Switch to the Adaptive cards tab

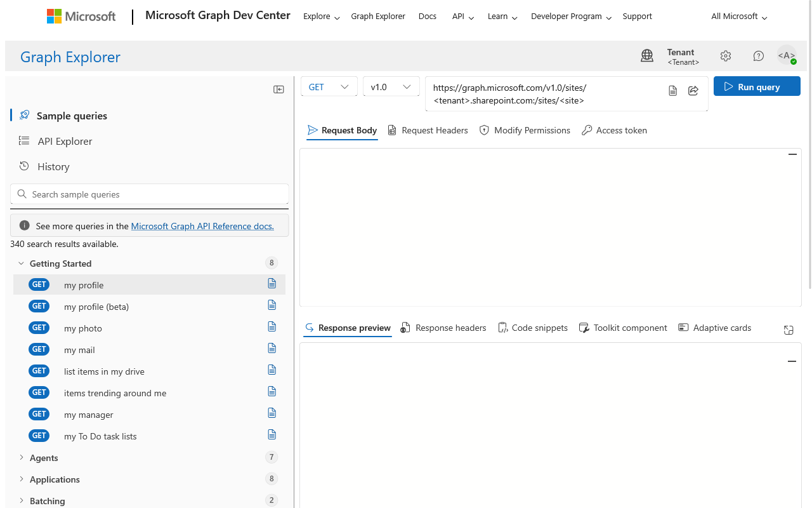[x=715, y=328]
